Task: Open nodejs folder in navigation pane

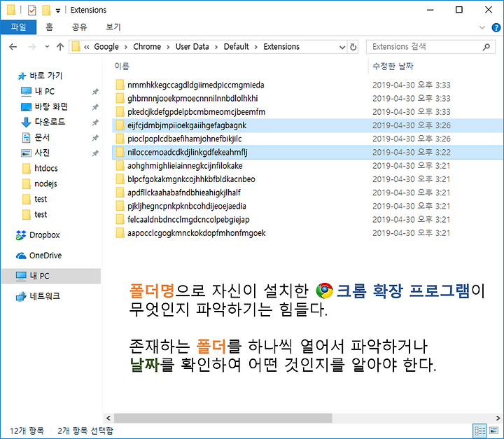Action: point(45,183)
